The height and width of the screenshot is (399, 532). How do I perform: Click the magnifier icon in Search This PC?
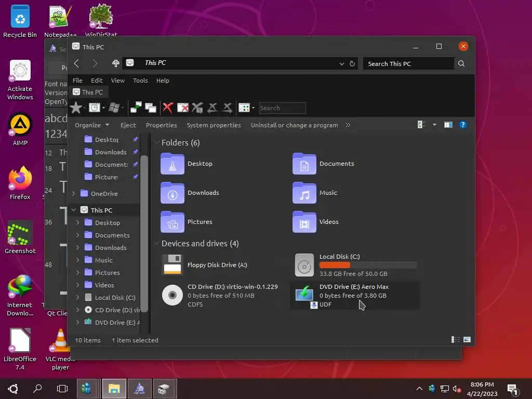[x=461, y=63]
